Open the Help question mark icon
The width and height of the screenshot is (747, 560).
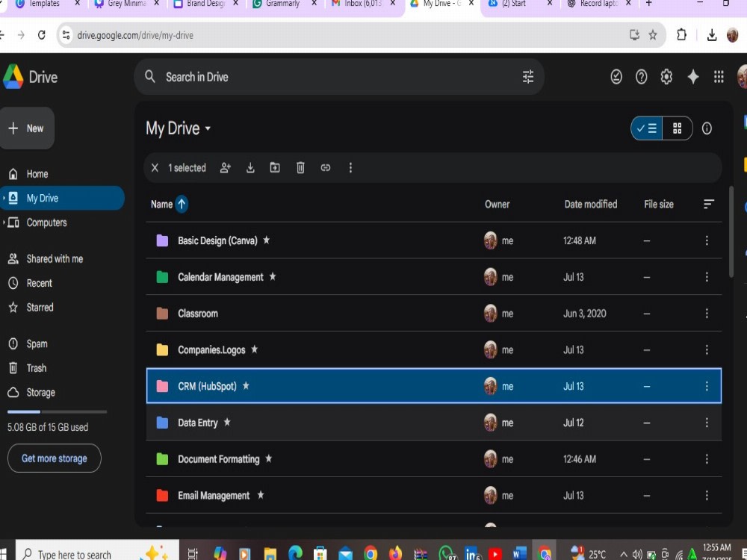[641, 77]
